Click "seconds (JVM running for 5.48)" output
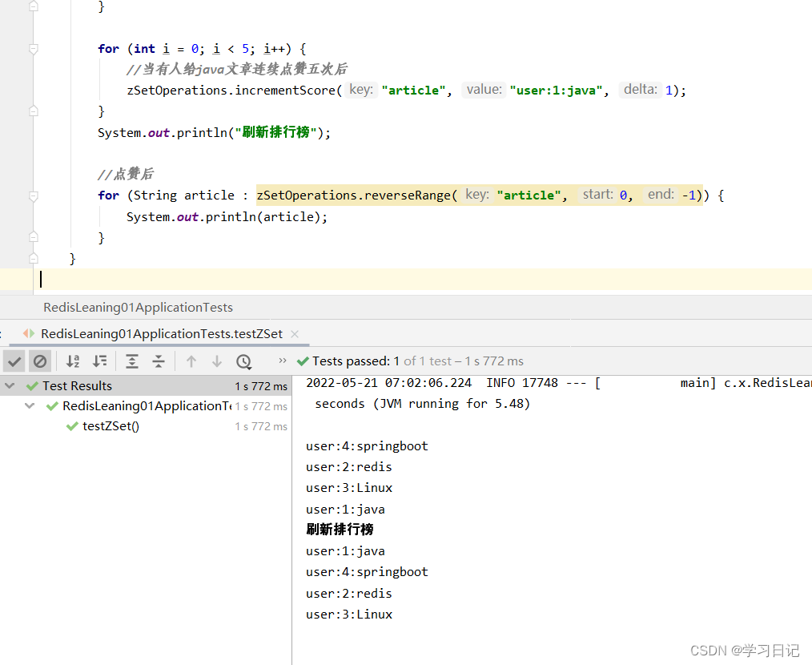 tap(423, 404)
